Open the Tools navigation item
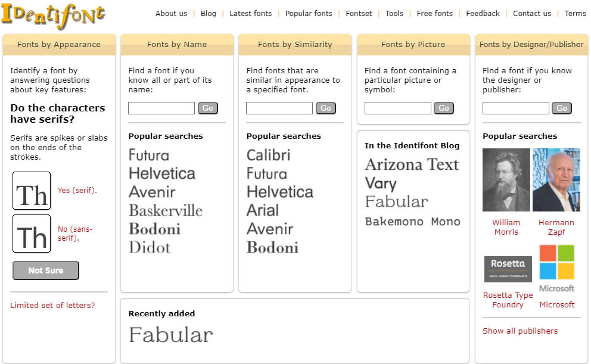The height and width of the screenshot is (364, 591). 394,13
